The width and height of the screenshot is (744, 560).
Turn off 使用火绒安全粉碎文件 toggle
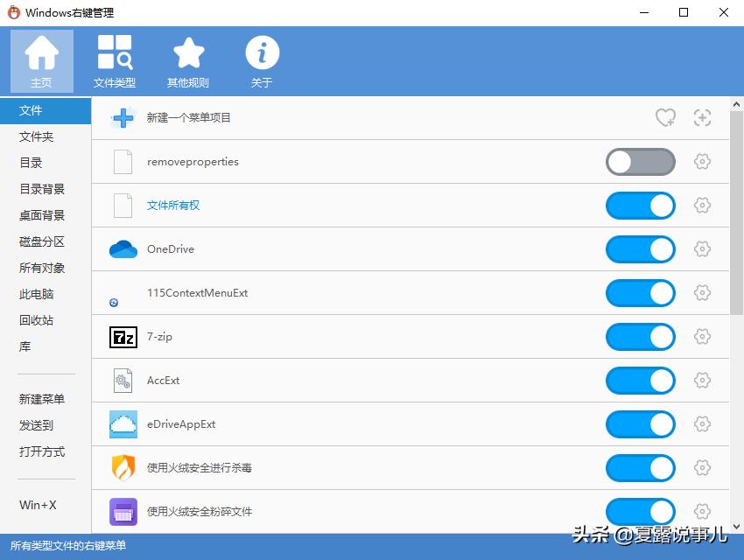click(x=640, y=512)
